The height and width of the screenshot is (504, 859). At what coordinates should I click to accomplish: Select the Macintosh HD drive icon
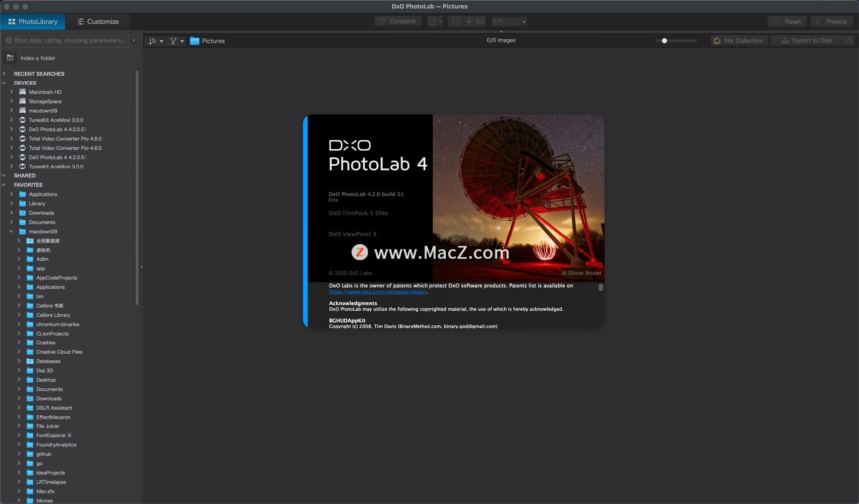tap(22, 92)
